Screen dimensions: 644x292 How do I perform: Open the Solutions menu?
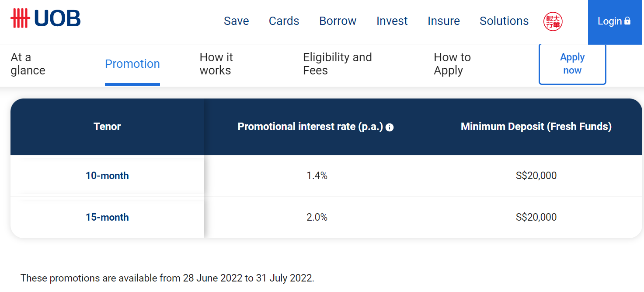(504, 21)
